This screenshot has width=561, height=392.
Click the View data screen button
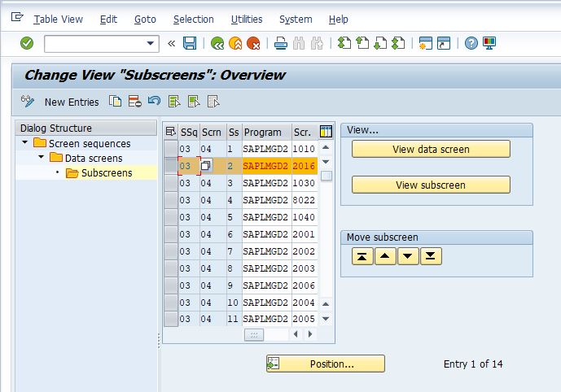point(431,149)
